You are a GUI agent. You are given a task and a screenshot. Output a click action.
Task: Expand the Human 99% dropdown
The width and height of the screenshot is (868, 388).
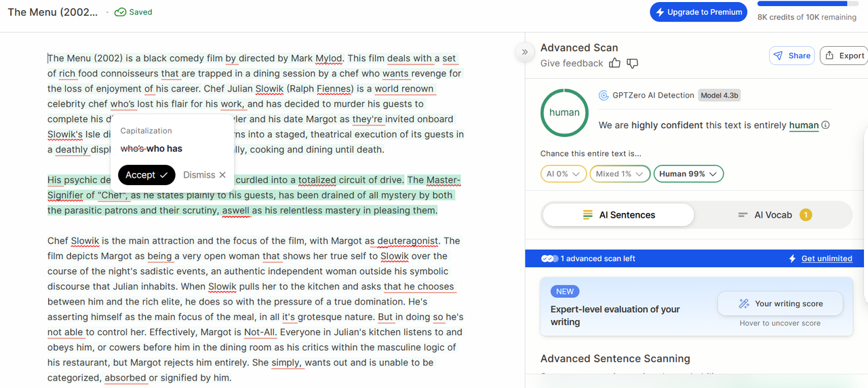(688, 174)
